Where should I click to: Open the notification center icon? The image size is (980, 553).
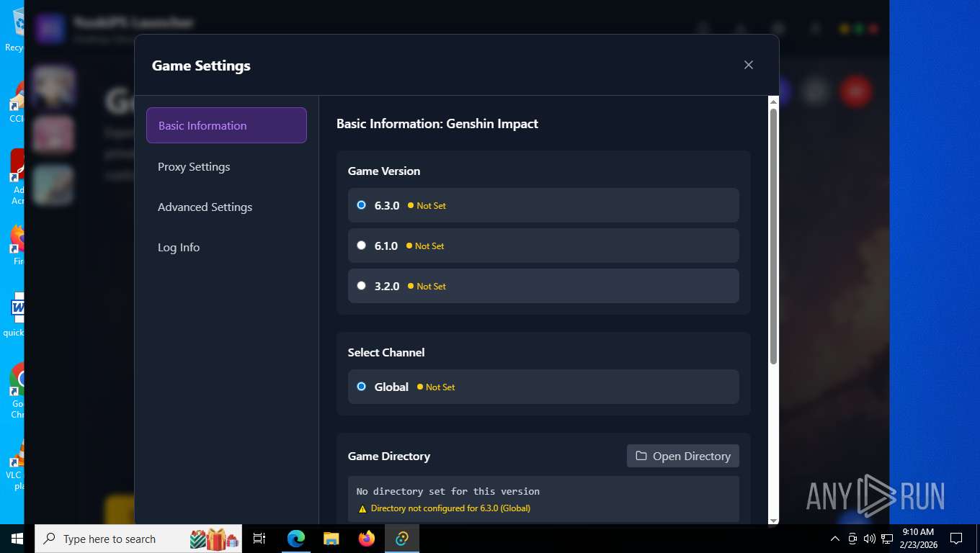point(956,539)
